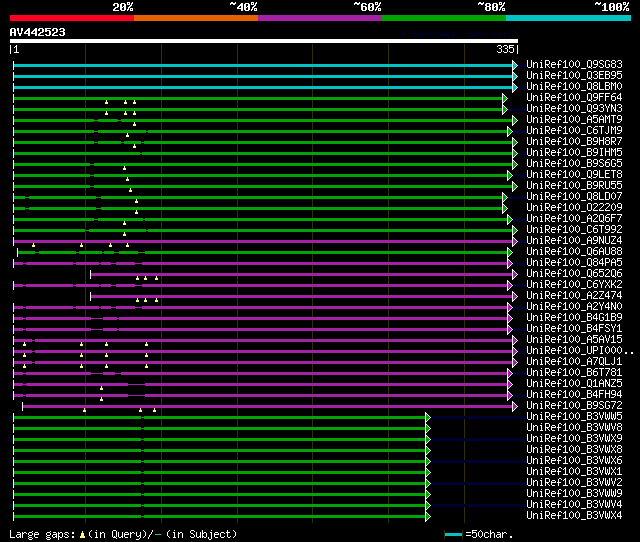The image size is (640, 542).
Task: Click the red 20% identity legend segment
Action: pos(71,17)
